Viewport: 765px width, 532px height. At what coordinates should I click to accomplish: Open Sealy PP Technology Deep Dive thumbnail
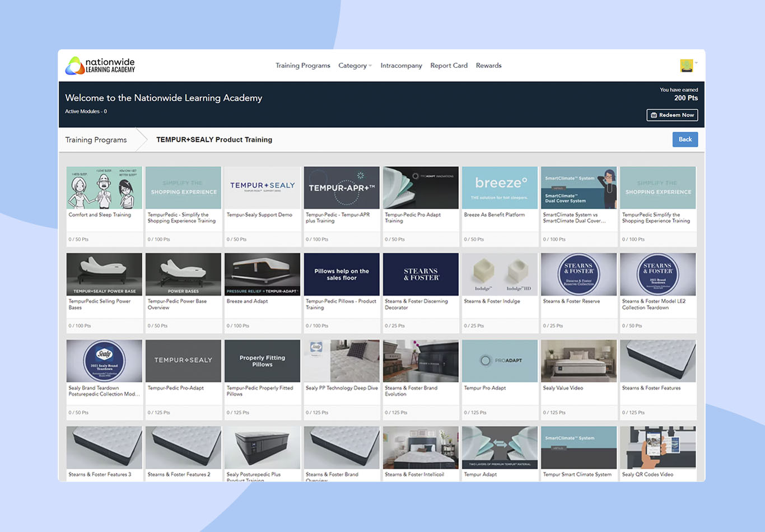pos(342,361)
